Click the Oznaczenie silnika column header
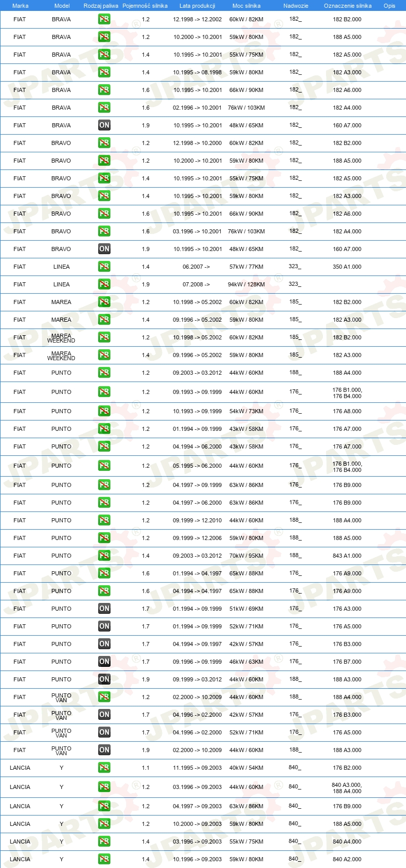 (x=347, y=6)
